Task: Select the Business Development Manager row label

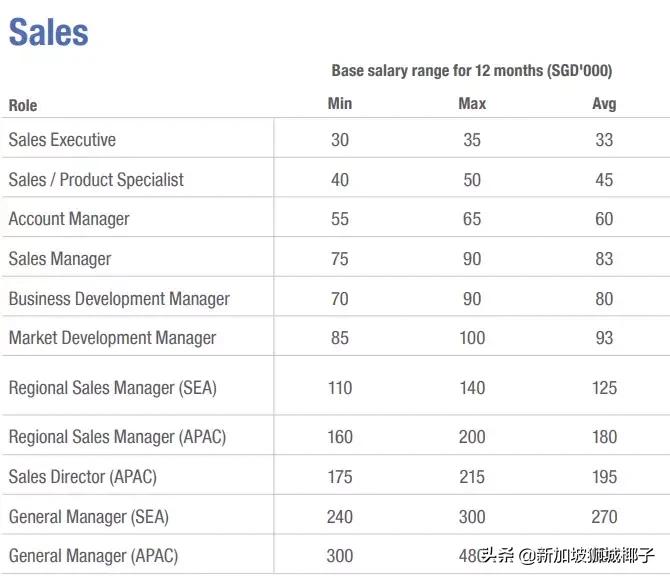Action: pos(119,299)
